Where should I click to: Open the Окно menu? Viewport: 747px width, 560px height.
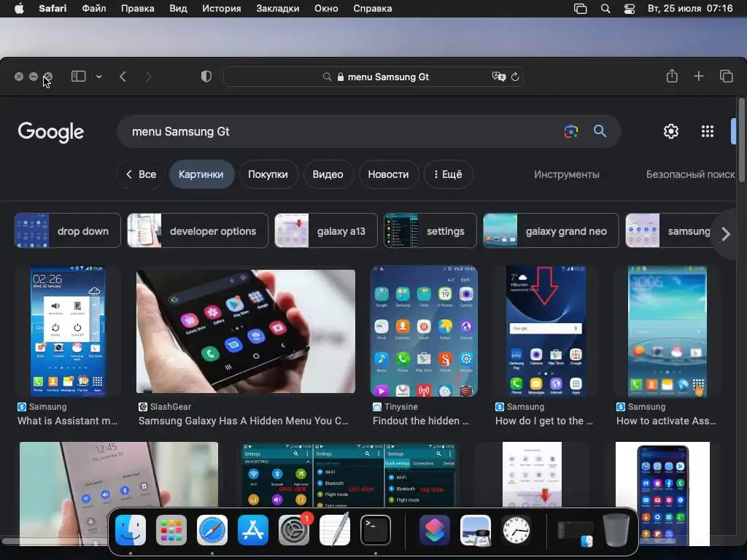(x=326, y=9)
